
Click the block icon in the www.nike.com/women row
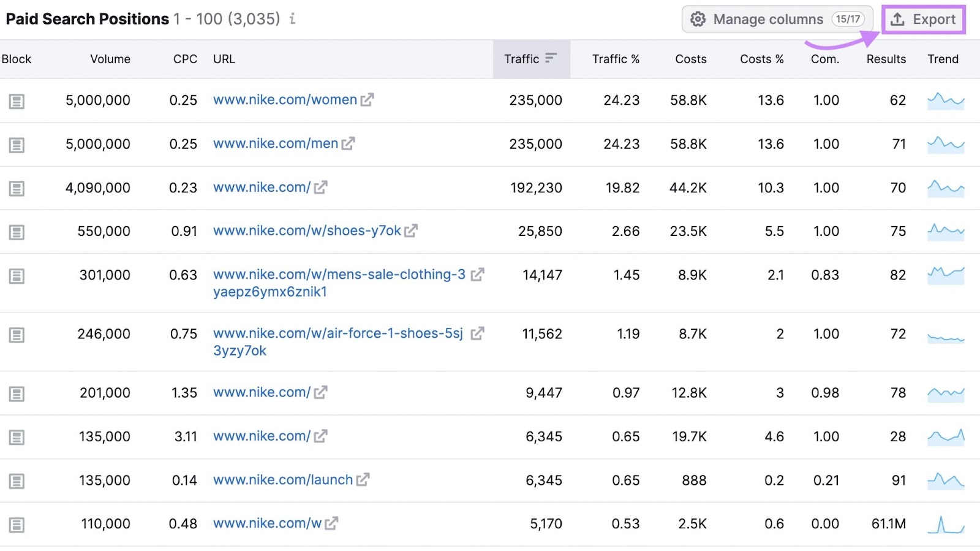(17, 101)
